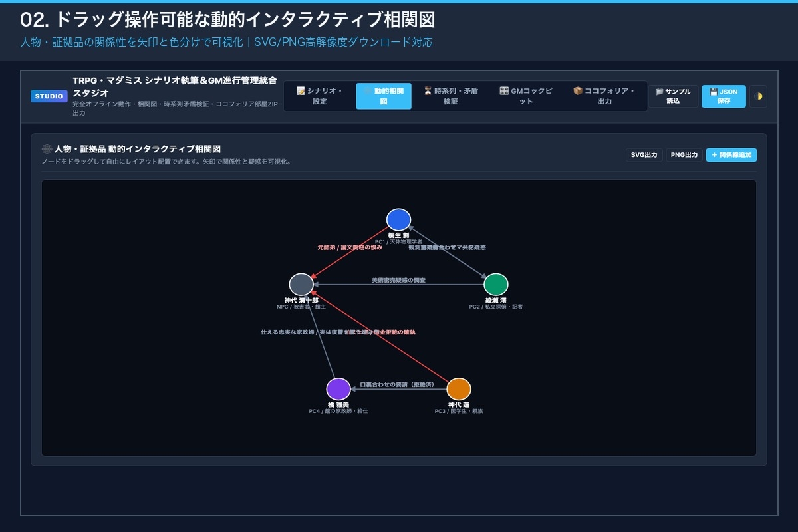Click the 人物・証拠品 動的インタラクティブ相関図 heading

[x=136, y=149]
